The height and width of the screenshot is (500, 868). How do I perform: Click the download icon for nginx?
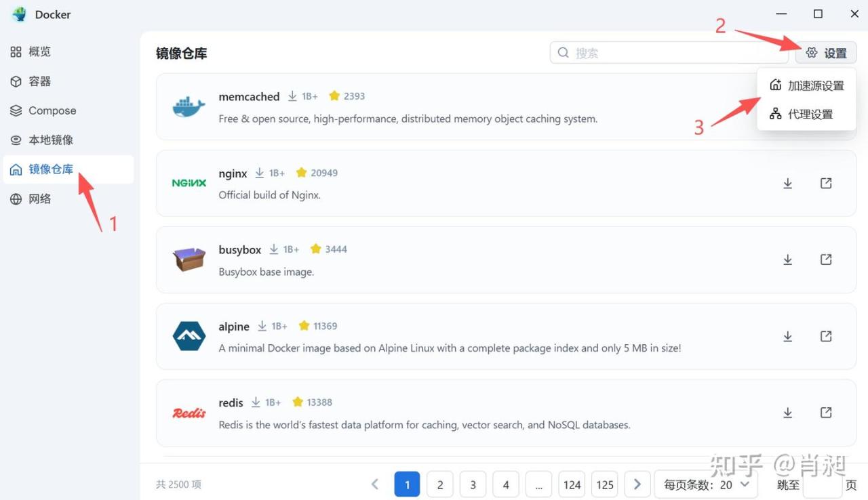click(787, 184)
